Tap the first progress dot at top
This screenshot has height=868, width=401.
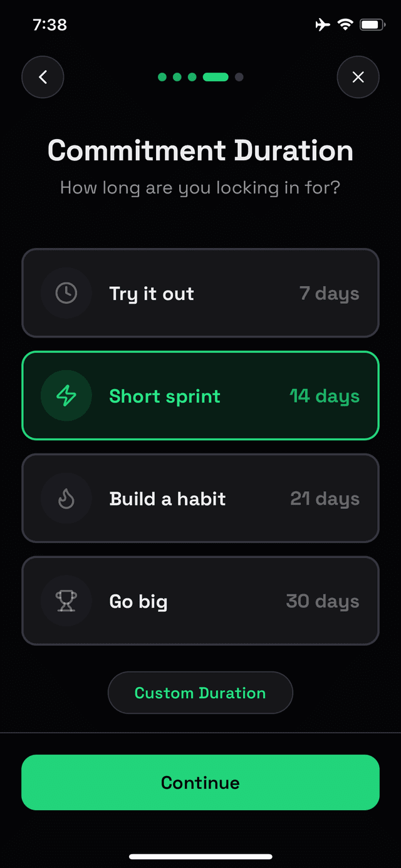(x=161, y=77)
